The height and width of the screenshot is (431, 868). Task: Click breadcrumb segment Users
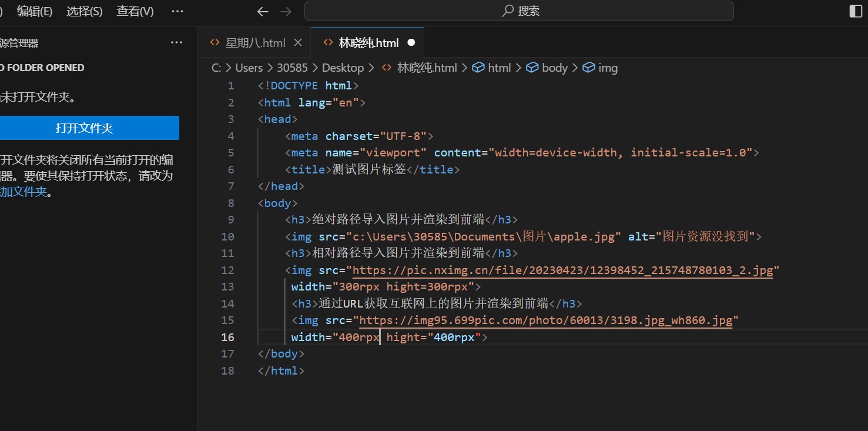(x=249, y=68)
